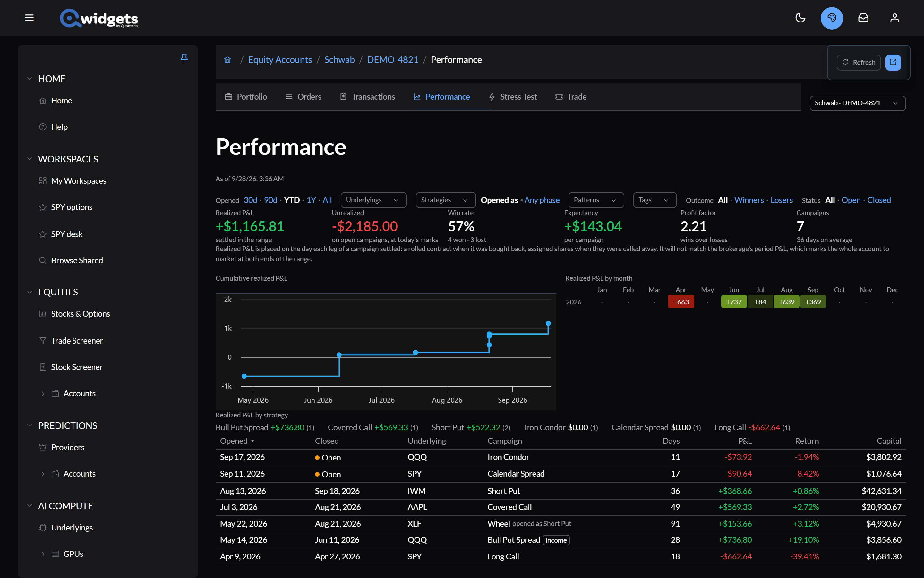Toggle dark mode moon icon

coord(800,18)
